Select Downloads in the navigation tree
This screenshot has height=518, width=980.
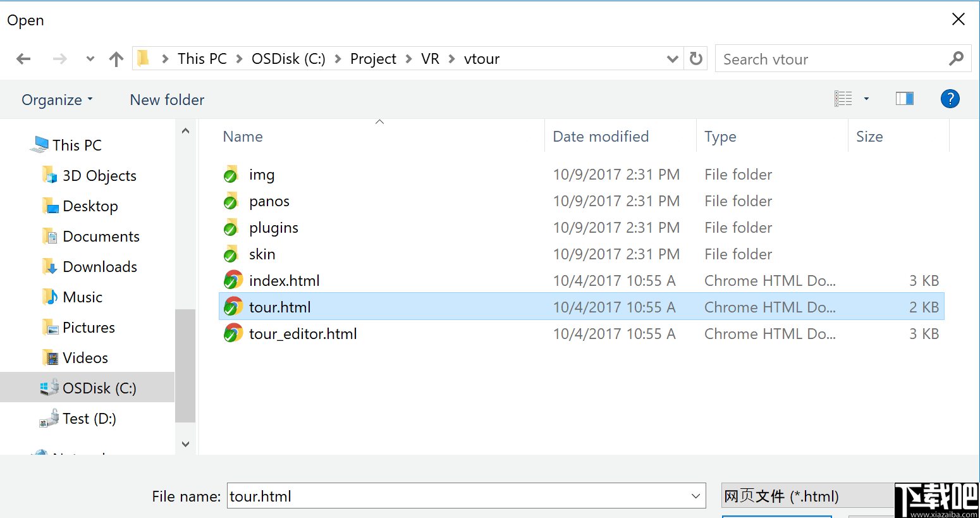click(99, 267)
